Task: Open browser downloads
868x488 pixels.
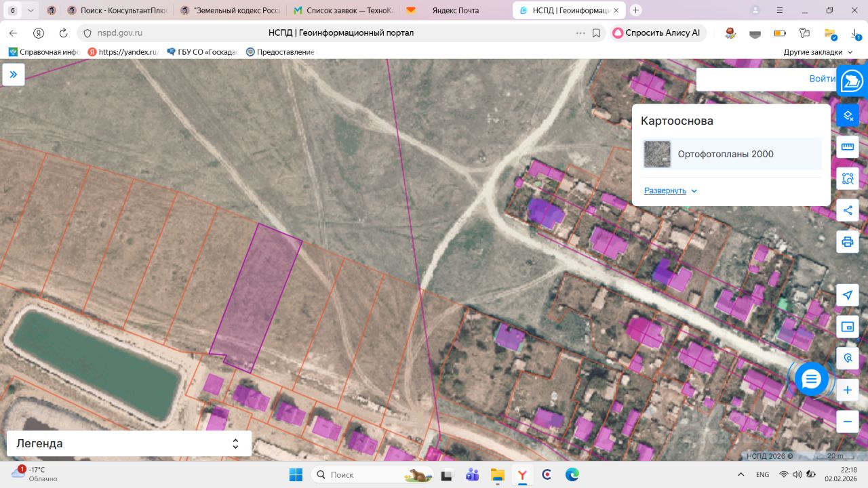Action: (856, 33)
